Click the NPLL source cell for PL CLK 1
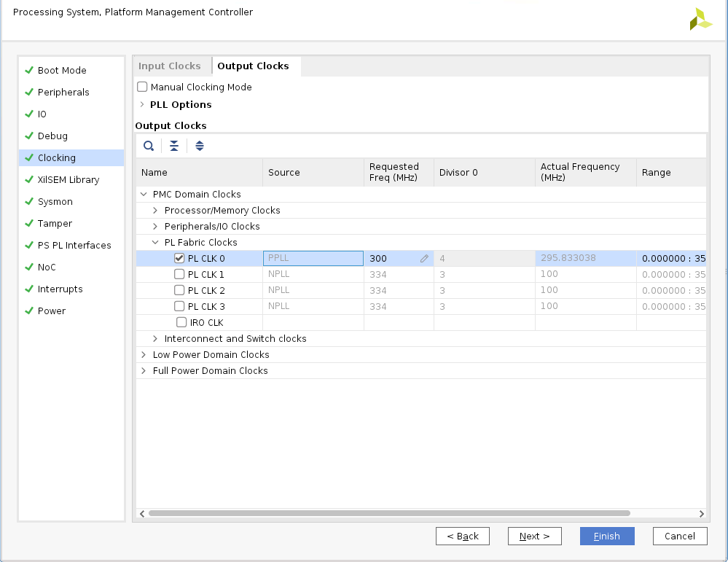The width and height of the screenshot is (728, 562). pyautogui.click(x=313, y=274)
